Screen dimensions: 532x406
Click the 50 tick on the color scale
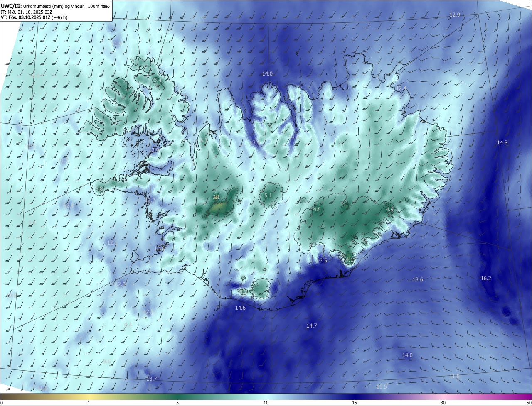(x=529, y=403)
